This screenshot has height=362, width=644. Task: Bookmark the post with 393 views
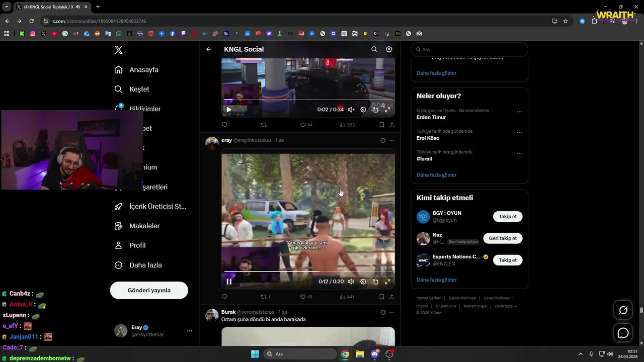(x=382, y=125)
